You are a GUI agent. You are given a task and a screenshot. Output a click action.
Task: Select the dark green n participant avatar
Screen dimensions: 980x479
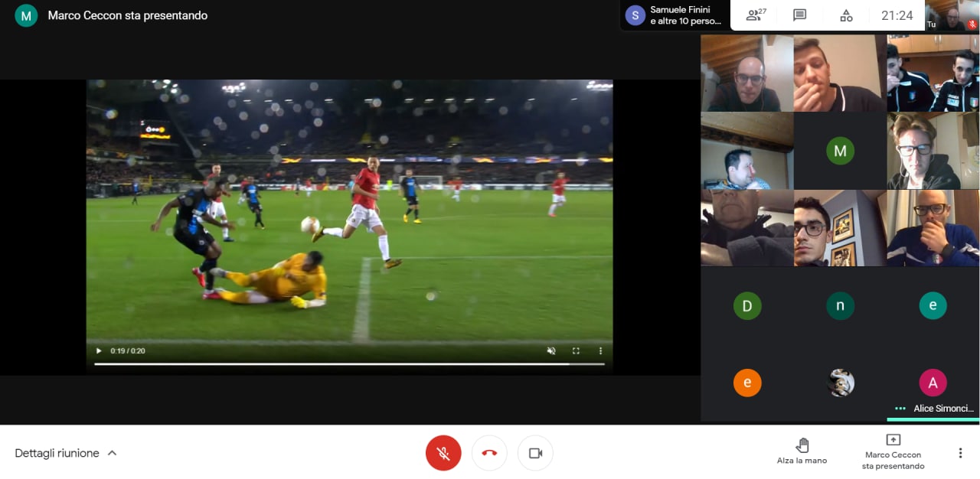pyautogui.click(x=840, y=306)
